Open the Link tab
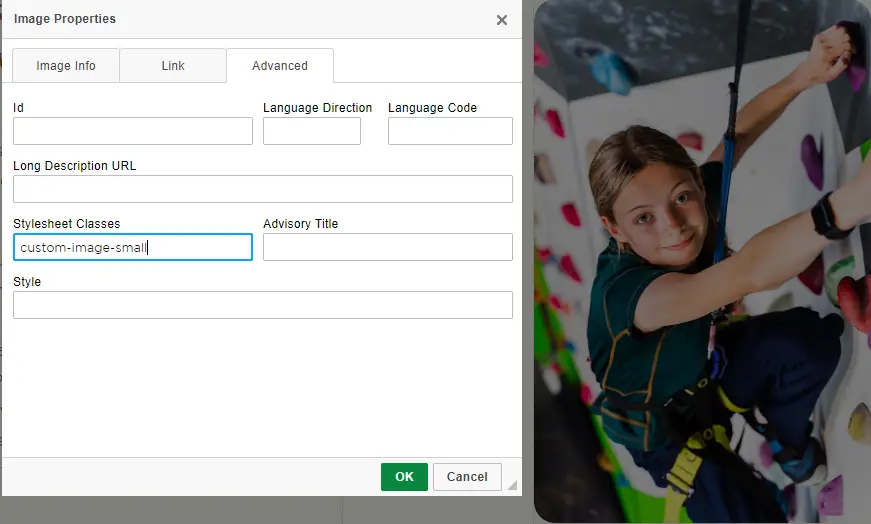Screen dimensions: 871x524 coord(173,66)
